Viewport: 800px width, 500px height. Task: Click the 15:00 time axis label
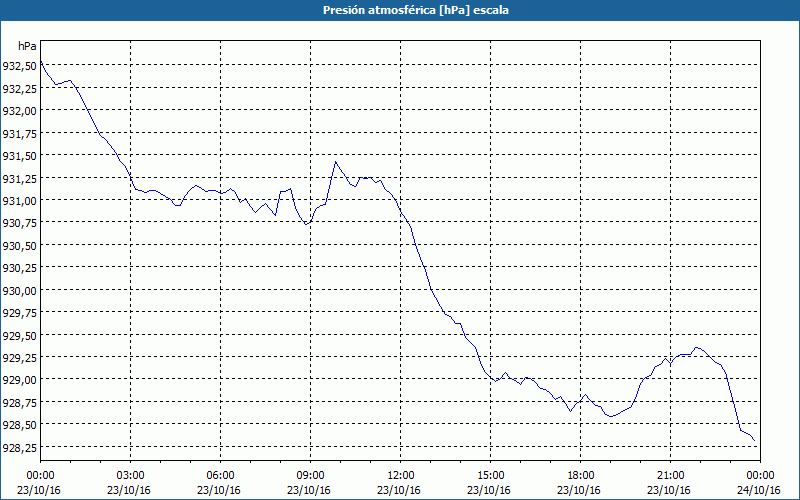coord(490,476)
